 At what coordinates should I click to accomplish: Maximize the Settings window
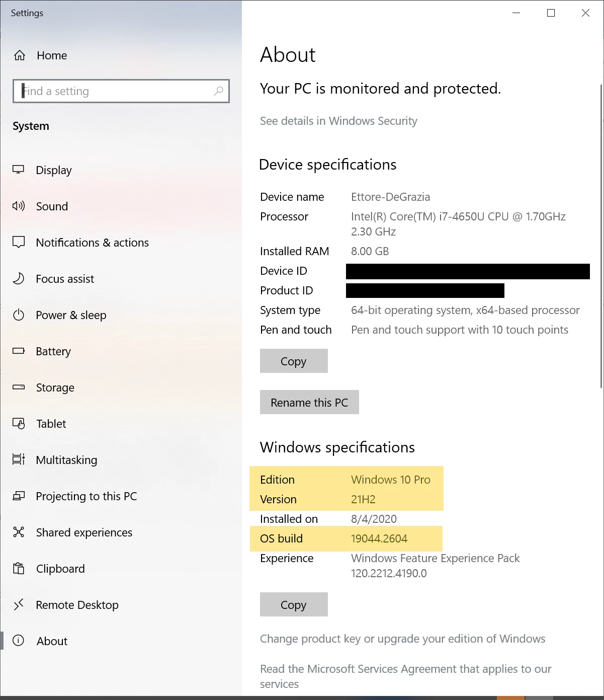click(551, 13)
